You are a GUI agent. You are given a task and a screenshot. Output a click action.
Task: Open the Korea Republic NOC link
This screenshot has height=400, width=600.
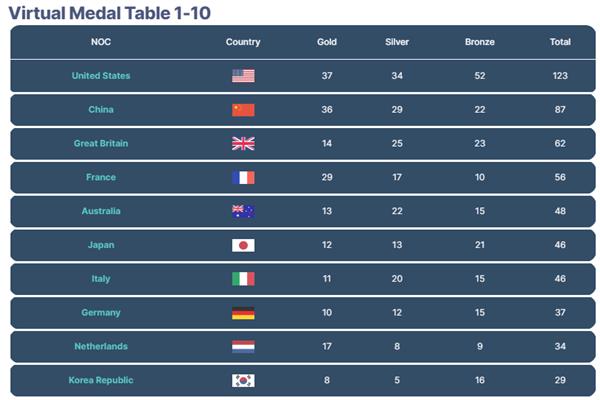click(101, 381)
